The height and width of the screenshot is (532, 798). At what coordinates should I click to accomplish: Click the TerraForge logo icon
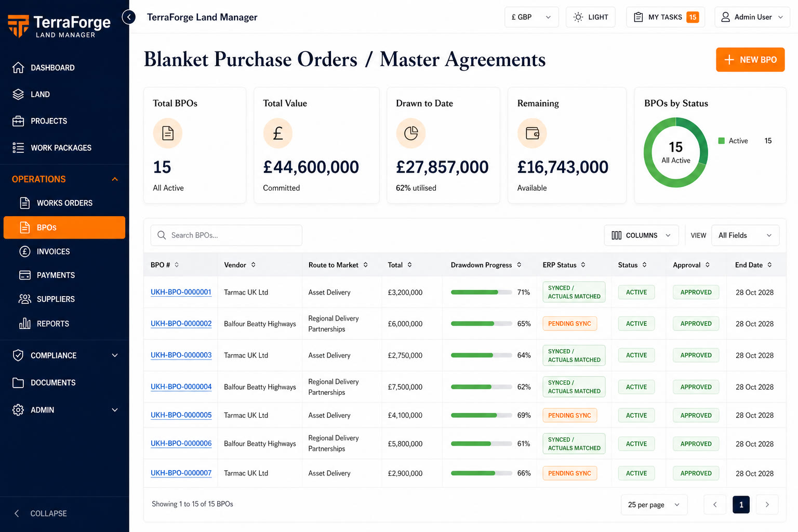click(x=19, y=26)
